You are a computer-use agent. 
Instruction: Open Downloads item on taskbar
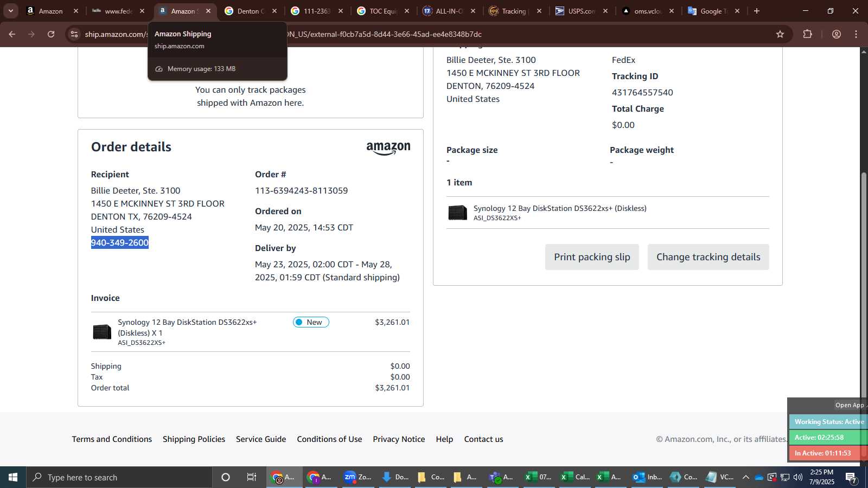click(x=394, y=477)
